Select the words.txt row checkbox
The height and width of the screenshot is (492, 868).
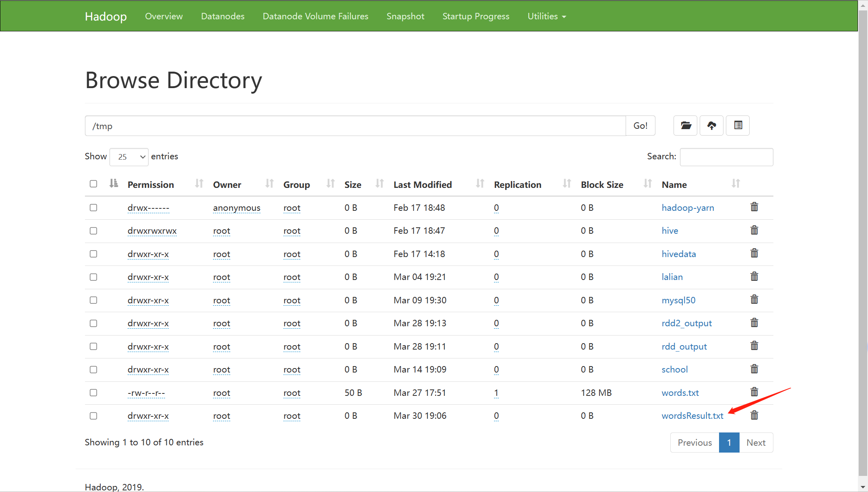[x=93, y=393]
